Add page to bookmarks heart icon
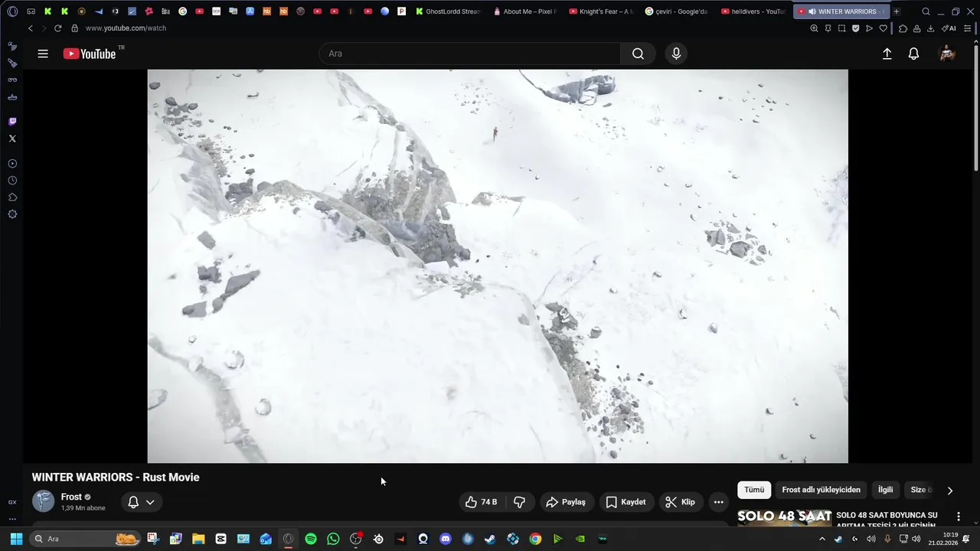This screenshot has height=551, width=980. tap(883, 28)
